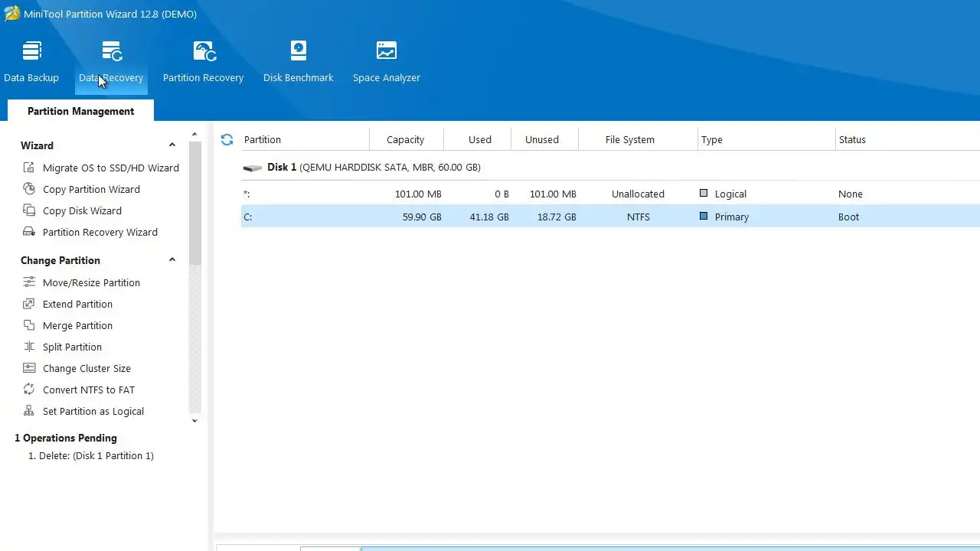Click the Move/Resize Partition icon
The image size is (980, 551).
point(29,282)
